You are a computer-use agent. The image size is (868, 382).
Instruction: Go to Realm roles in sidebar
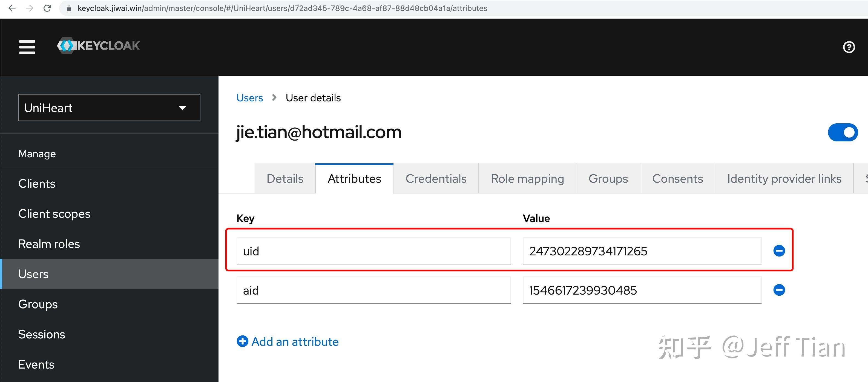[x=49, y=244]
